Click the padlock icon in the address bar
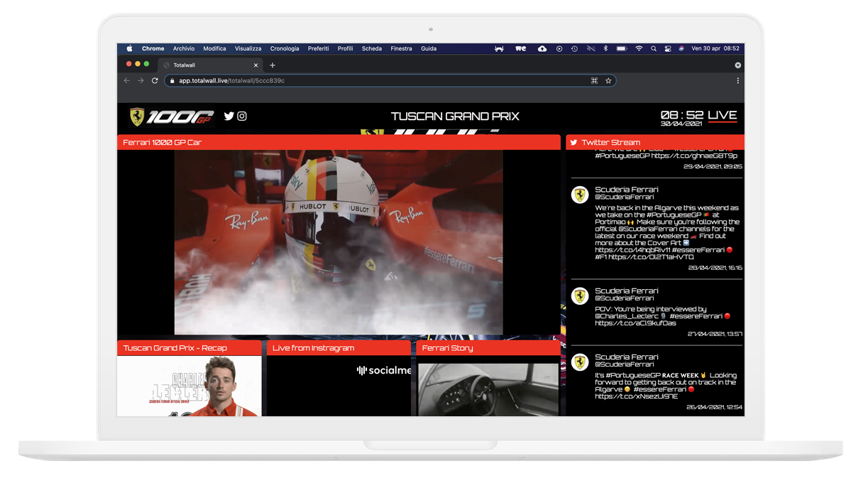Image resolution: width=868 pixels, height=493 pixels. point(172,81)
